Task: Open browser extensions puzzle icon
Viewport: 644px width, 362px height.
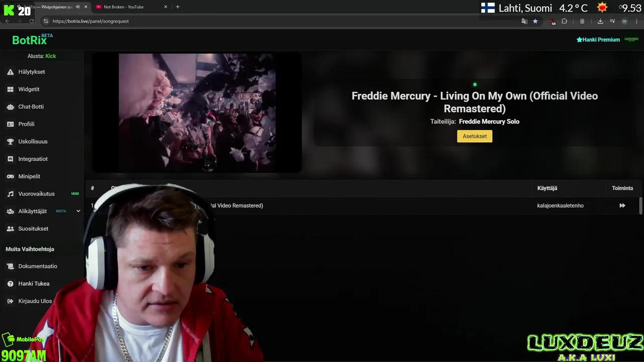Action: pos(565,21)
